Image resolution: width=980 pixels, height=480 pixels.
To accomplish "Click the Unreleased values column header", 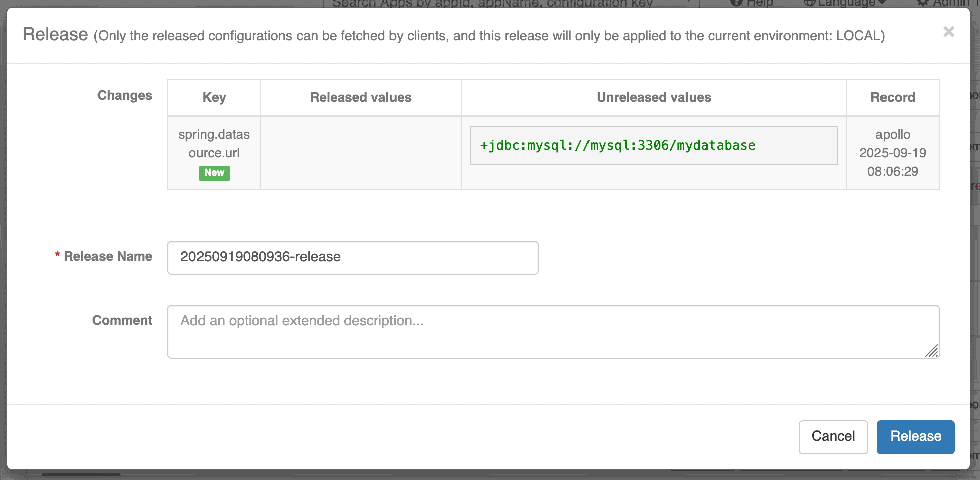I will pyautogui.click(x=653, y=97).
